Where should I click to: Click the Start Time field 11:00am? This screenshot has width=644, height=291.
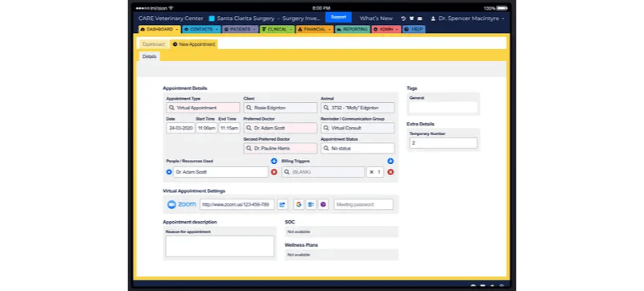pyautogui.click(x=207, y=128)
